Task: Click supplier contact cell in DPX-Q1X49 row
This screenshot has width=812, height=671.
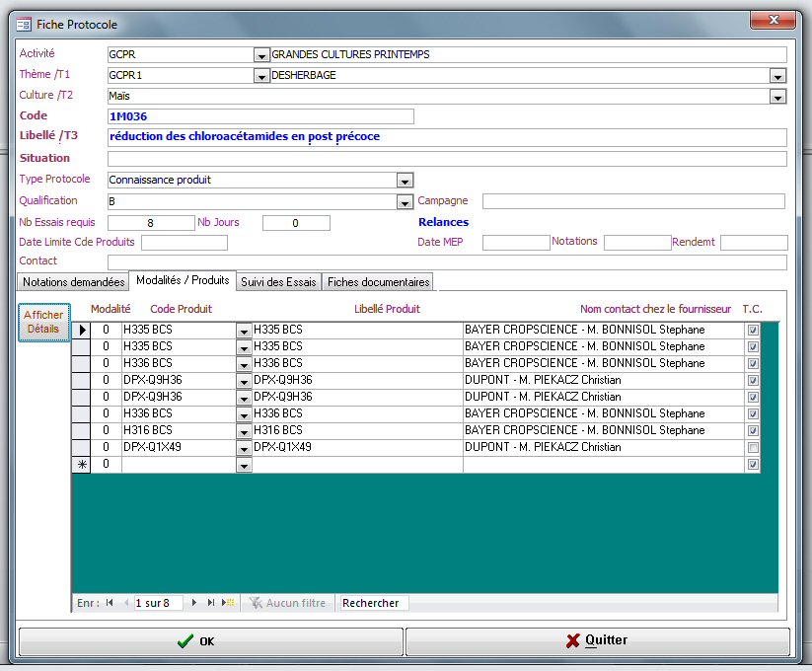Action: pyautogui.click(x=604, y=447)
